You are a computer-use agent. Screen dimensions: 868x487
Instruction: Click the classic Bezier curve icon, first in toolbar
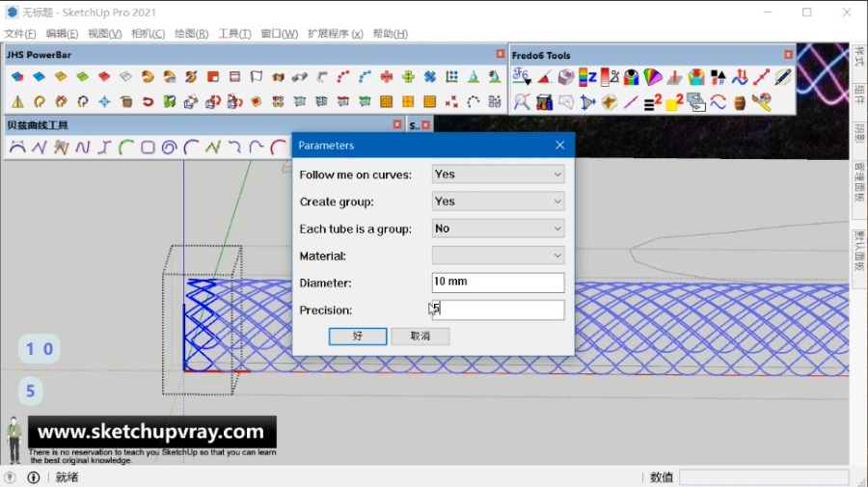click(17, 148)
